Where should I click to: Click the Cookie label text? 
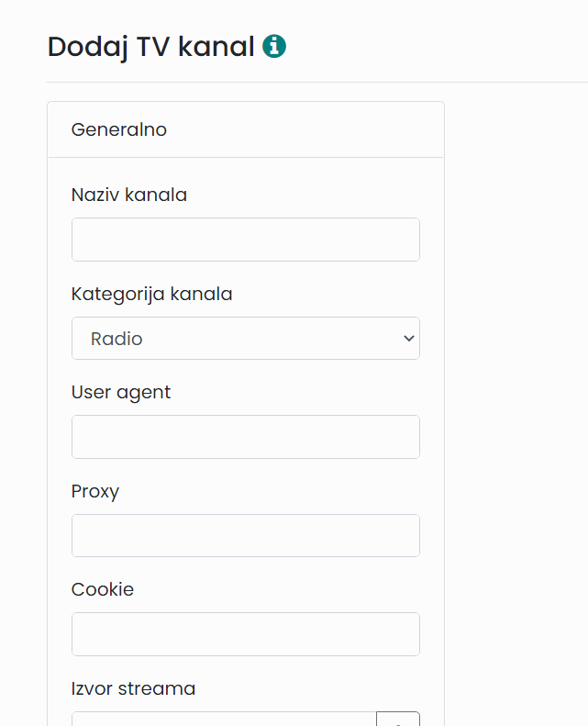coord(102,590)
